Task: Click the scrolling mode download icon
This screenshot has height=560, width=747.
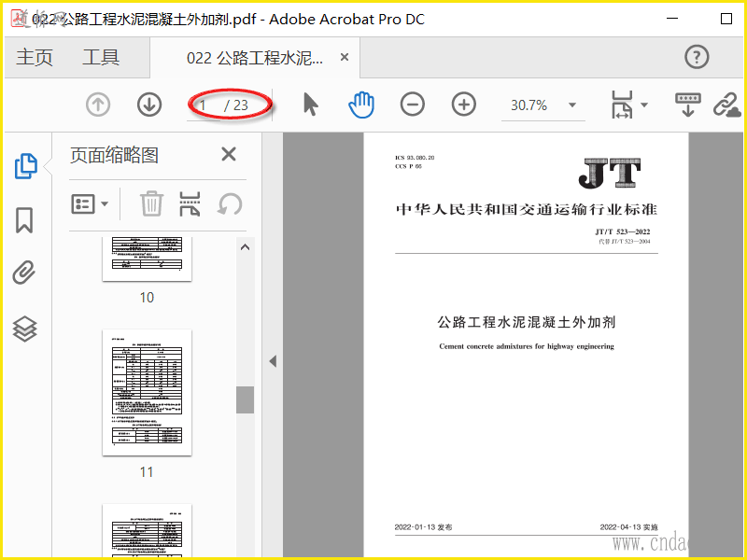Action: (688, 105)
